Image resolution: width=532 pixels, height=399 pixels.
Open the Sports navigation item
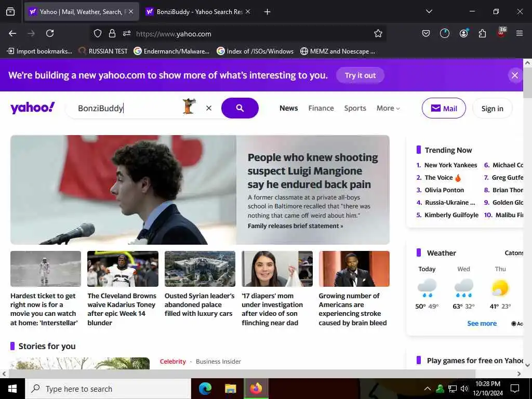point(355,108)
